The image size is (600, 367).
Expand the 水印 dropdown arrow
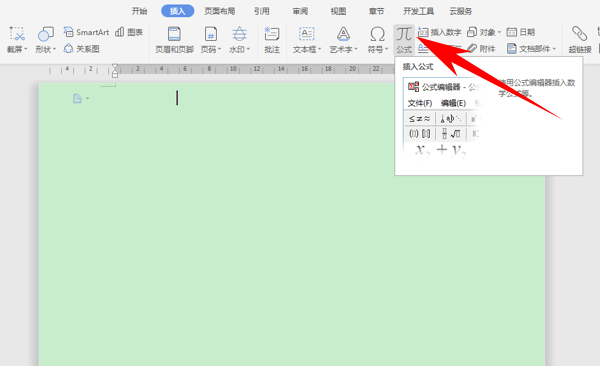pos(248,49)
